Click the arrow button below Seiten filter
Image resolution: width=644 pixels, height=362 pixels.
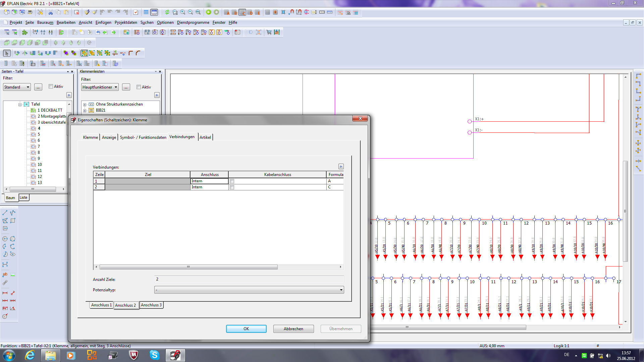[x=69, y=95]
